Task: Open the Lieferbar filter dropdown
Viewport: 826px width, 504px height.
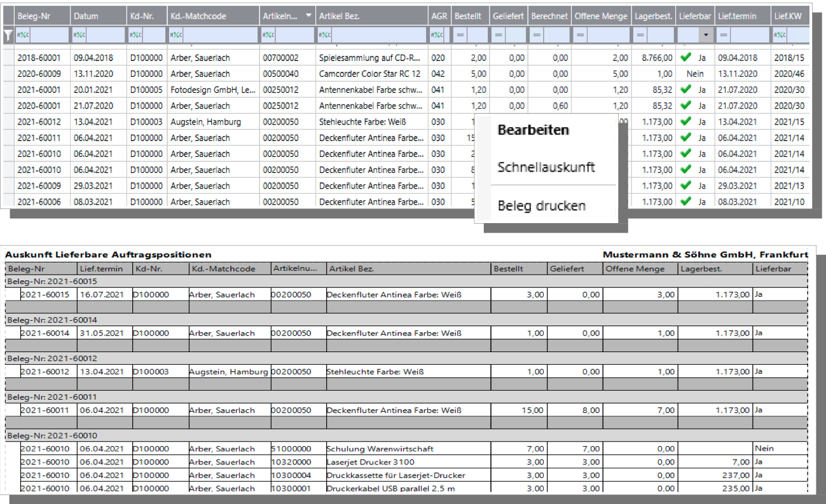Action: 705,36
